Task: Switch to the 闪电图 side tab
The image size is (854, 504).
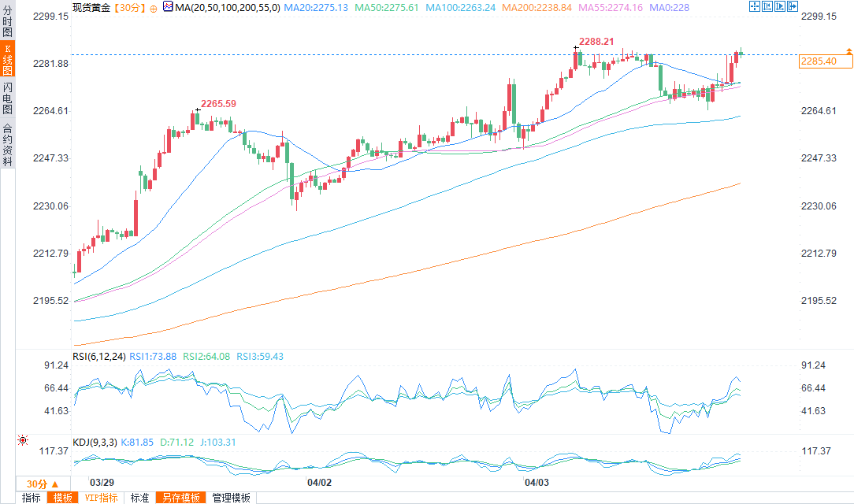Action: point(7,99)
